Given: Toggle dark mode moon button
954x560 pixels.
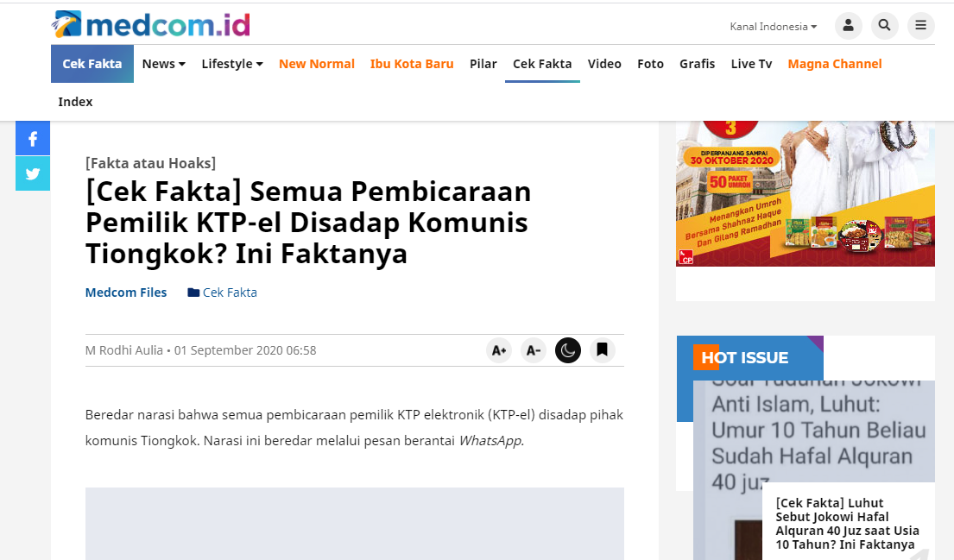Looking at the screenshot, I should 568,350.
